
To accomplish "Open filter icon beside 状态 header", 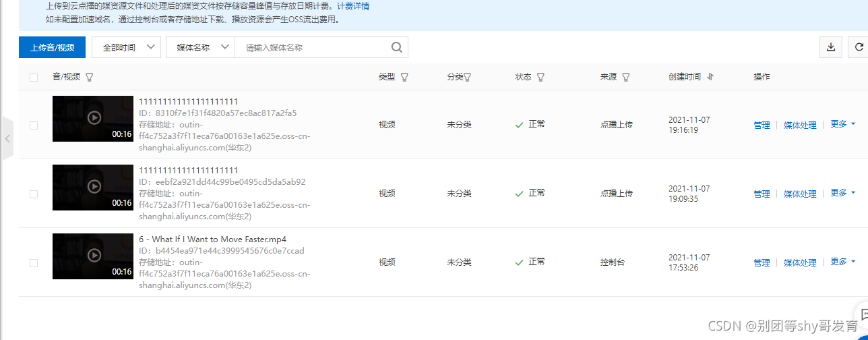I will 540,77.
